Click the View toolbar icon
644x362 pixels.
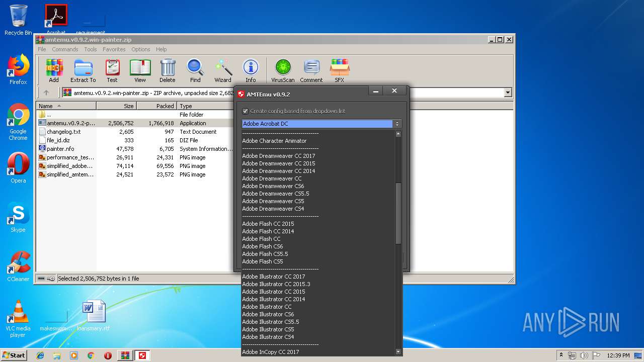coord(140,70)
